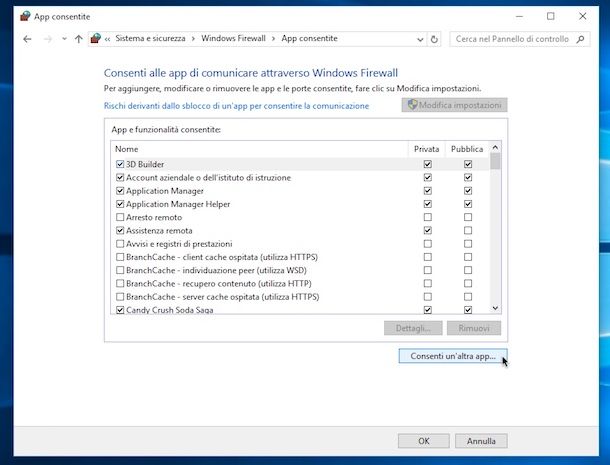
Task: Toggle Application Manager name checkbox
Action: [120, 191]
